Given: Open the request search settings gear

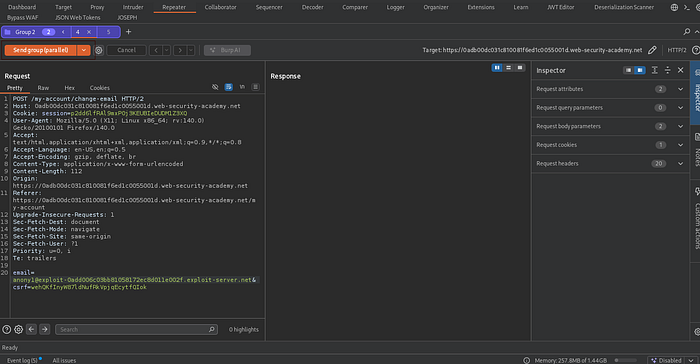Looking at the screenshot, I should 18,329.
